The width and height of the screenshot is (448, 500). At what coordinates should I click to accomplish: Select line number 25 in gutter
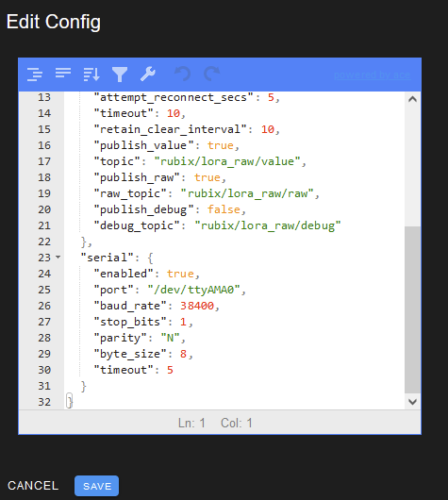[x=44, y=290]
